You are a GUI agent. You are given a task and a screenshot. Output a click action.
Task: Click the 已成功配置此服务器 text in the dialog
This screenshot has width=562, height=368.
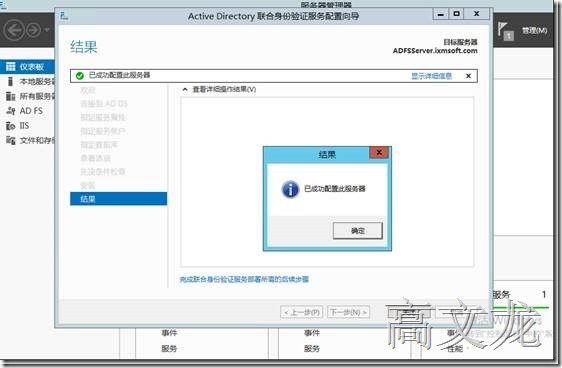[x=334, y=189]
